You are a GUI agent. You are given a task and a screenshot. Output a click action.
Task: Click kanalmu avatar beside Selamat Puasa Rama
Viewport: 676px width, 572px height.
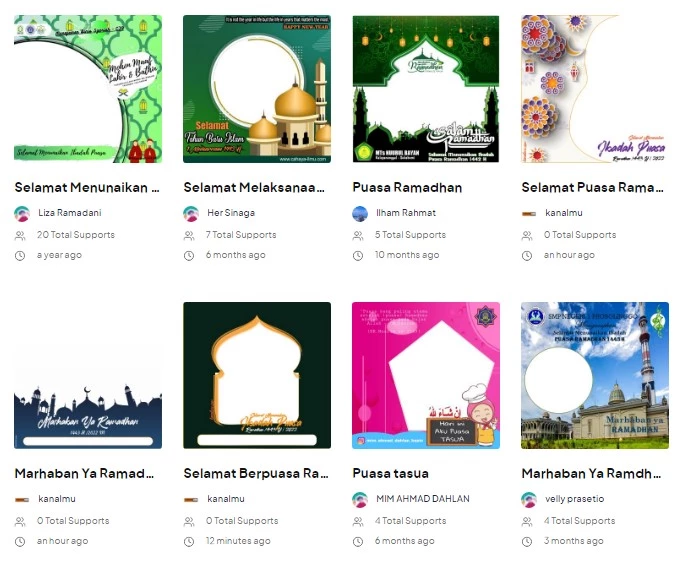coord(529,213)
